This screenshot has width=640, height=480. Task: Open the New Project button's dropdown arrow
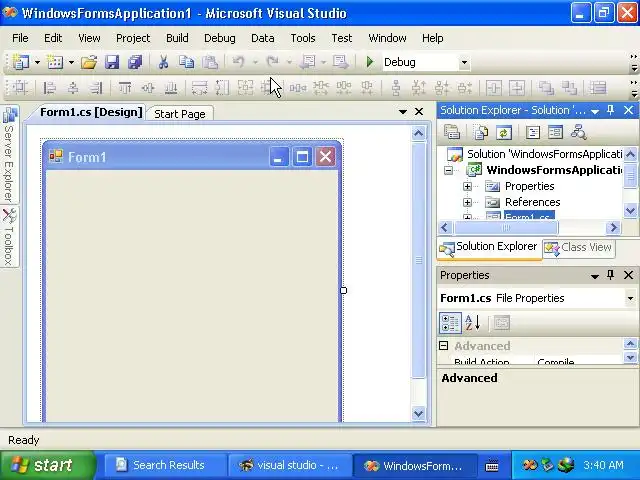tap(37, 62)
